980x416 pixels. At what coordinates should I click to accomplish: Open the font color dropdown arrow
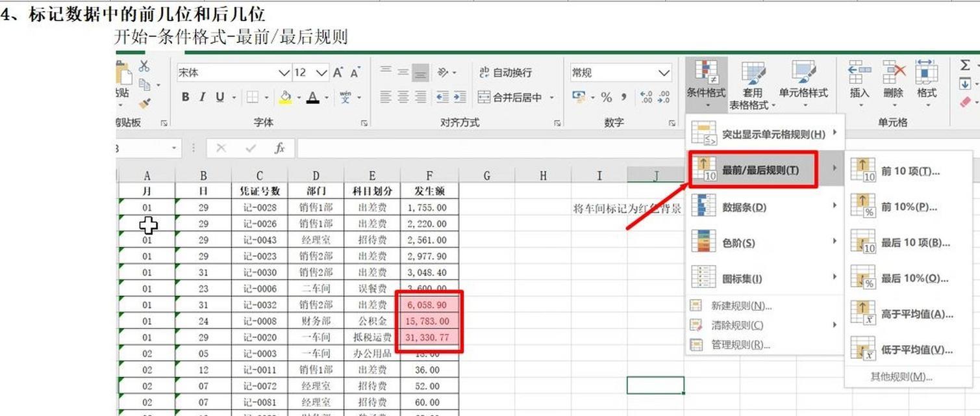tap(327, 98)
